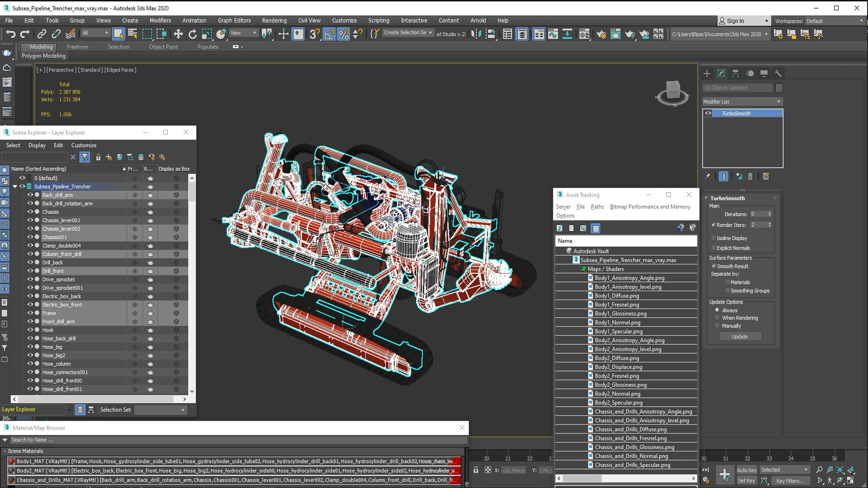Toggle the Render Iters checkbox
This screenshot has width=868, height=488.
coord(713,225)
